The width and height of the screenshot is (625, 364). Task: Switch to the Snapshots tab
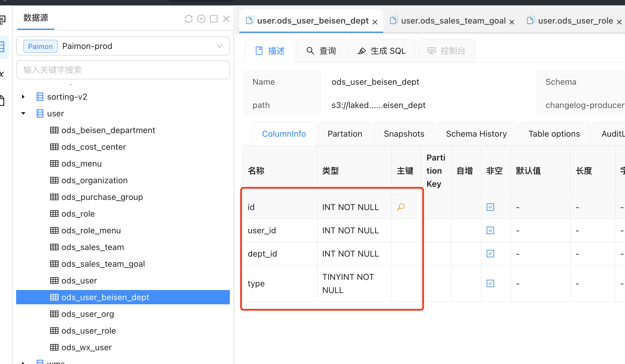point(404,134)
